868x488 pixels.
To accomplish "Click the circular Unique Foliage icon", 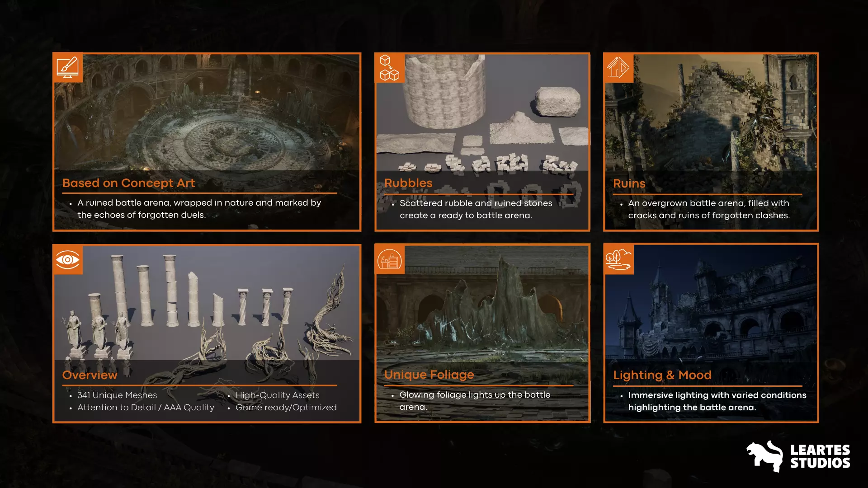I will [x=389, y=260].
